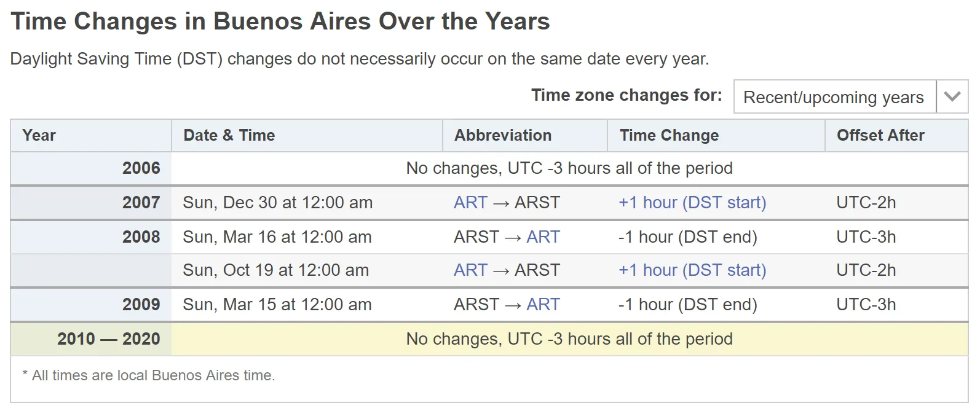
Task: Click the 2009 year cell
Action: pyautogui.click(x=91, y=305)
